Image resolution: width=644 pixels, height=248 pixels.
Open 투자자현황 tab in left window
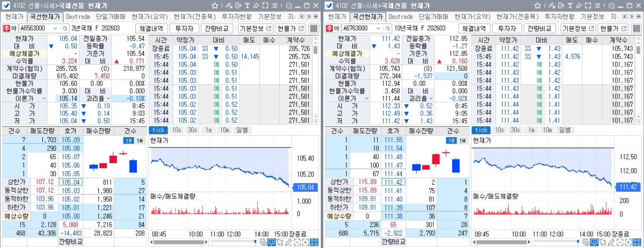236,17
